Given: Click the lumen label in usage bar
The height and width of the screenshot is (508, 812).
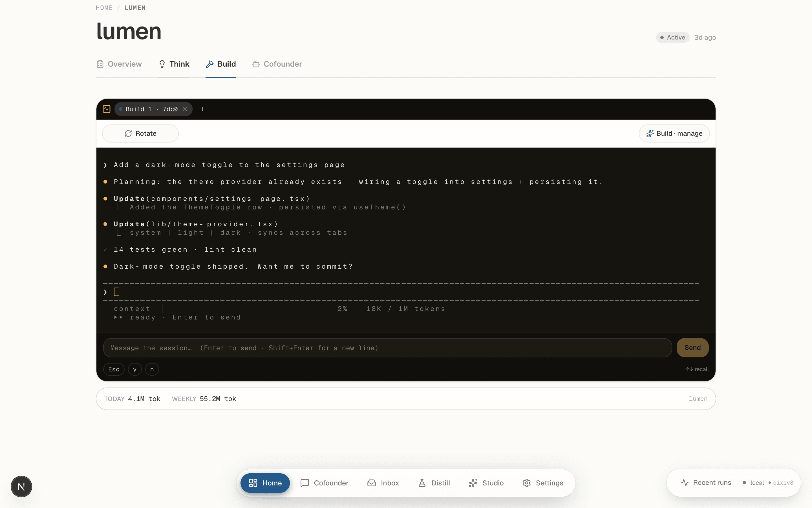Looking at the screenshot, I should click(698, 399).
